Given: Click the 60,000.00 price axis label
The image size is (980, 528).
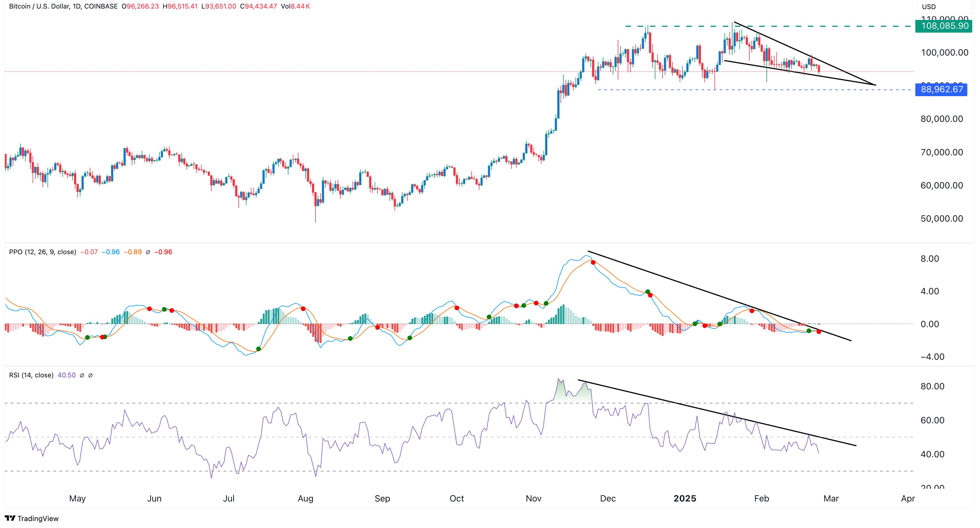Looking at the screenshot, I should (941, 185).
